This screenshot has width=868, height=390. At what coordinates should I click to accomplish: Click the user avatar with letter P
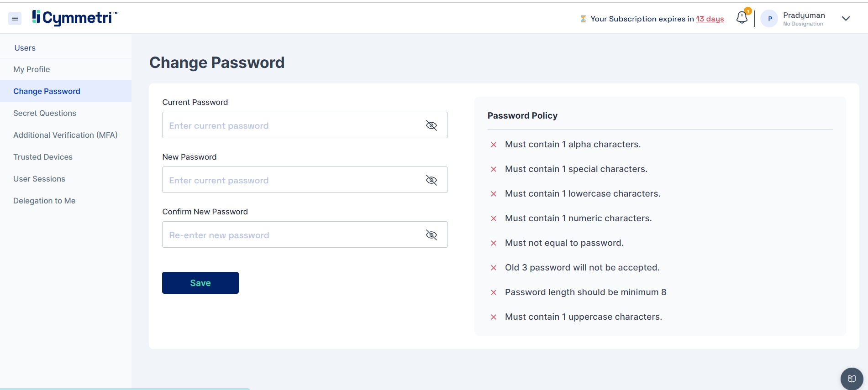tap(769, 19)
